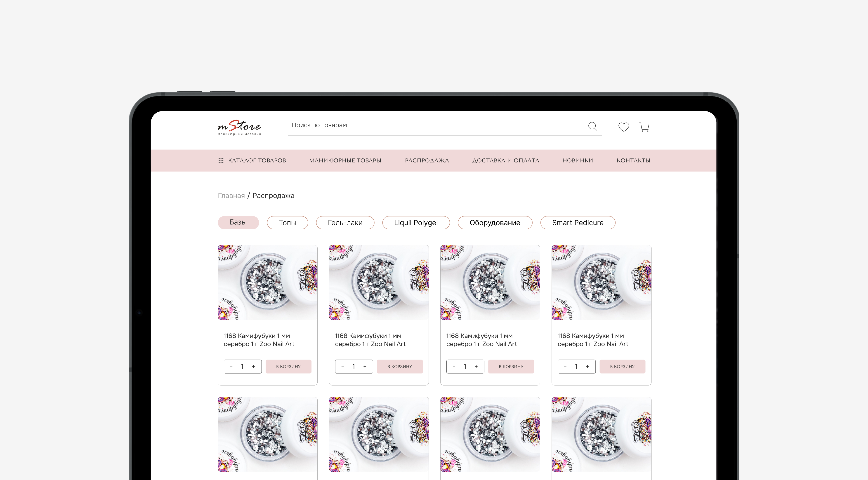
Task: Open 'Доставка и оплата' page
Action: coord(505,161)
